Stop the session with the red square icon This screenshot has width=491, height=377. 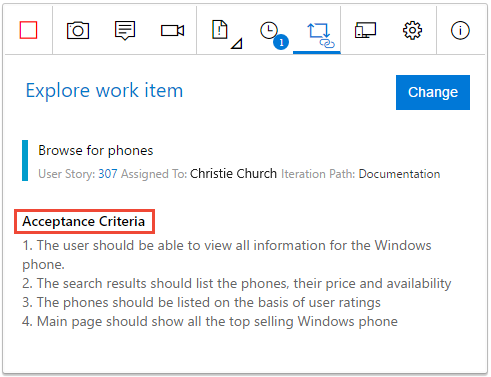28,30
